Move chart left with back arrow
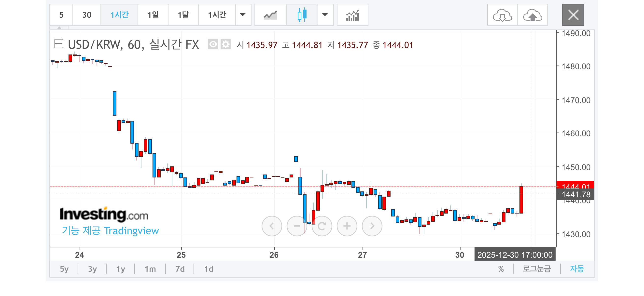Image resolution: width=644 pixels, height=296 pixels. click(x=272, y=226)
